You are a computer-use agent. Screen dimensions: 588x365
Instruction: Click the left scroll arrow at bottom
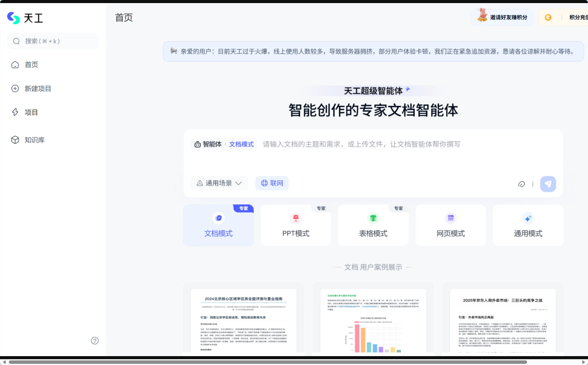(x=4, y=362)
